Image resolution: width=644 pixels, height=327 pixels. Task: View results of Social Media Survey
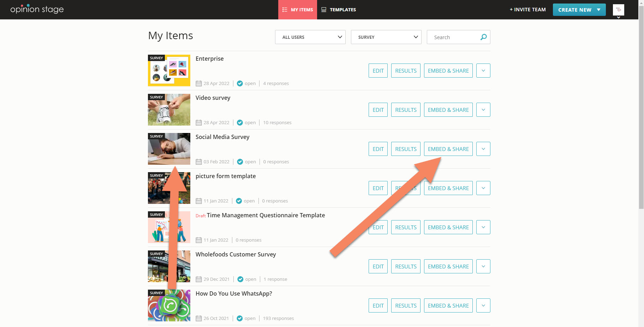pos(406,149)
